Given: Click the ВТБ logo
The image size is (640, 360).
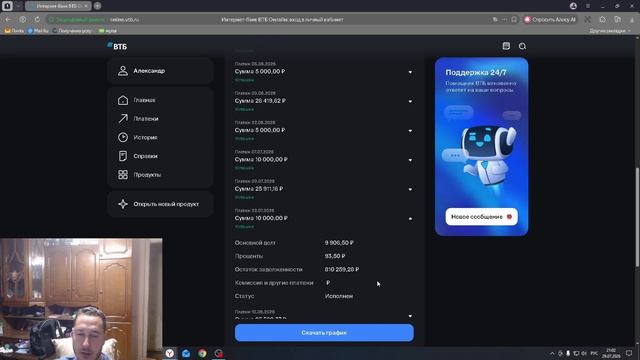Looking at the screenshot, I should (x=117, y=46).
